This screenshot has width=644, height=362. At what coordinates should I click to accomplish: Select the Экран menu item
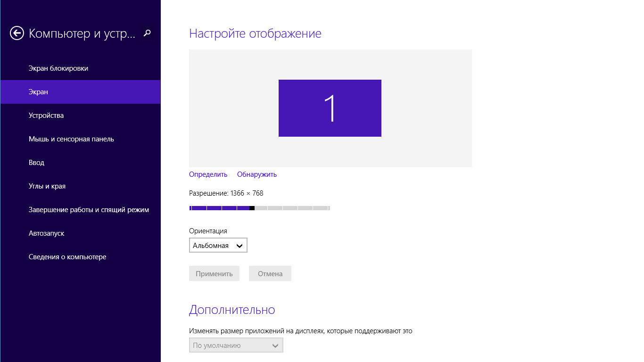pyautogui.click(x=80, y=92)
